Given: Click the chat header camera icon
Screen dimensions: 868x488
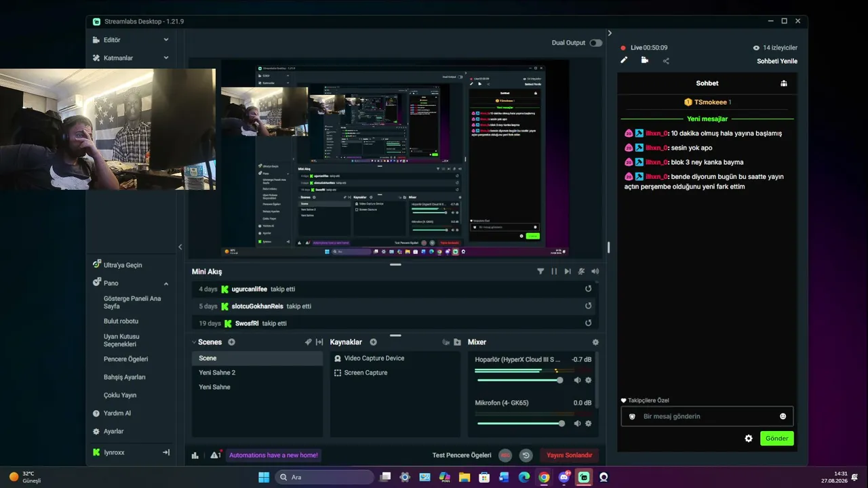Looking at the screenshot, I should [644, 60].
